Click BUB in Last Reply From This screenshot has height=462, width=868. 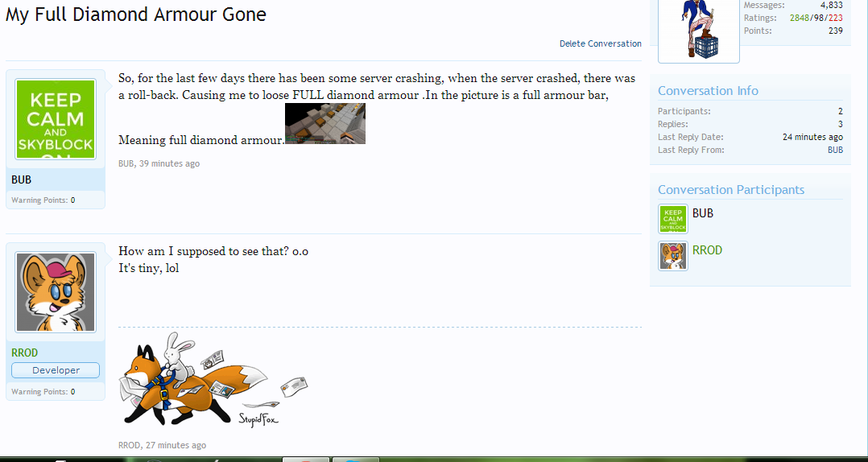point(835,150)
